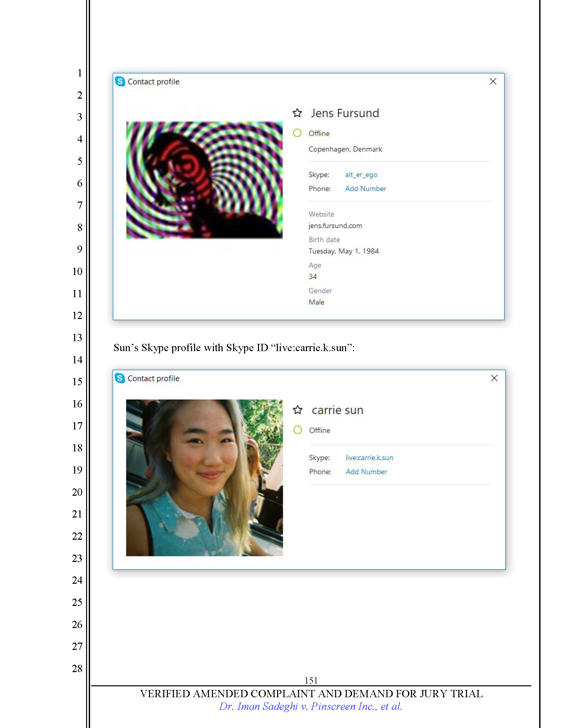Image resolution: width=563 pixels, height=728 pixels.
Task: Close the carrie sun contact profile window
Action: click(494, 378)
